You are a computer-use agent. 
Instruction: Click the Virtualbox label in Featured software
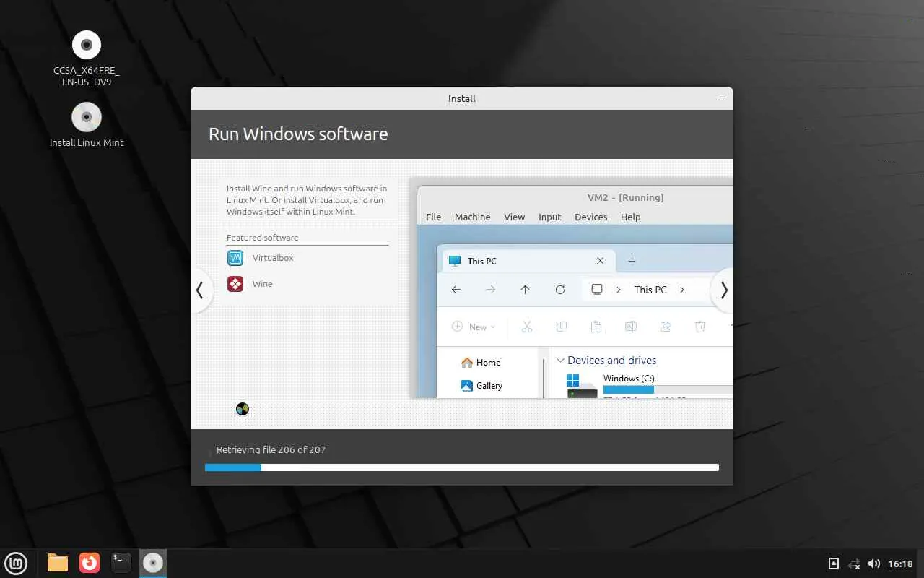coord(273,258)
